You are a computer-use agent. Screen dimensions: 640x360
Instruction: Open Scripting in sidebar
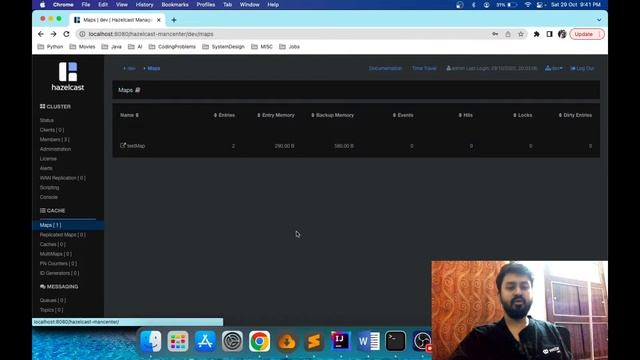pyautogui.click(x=49, y=187)
